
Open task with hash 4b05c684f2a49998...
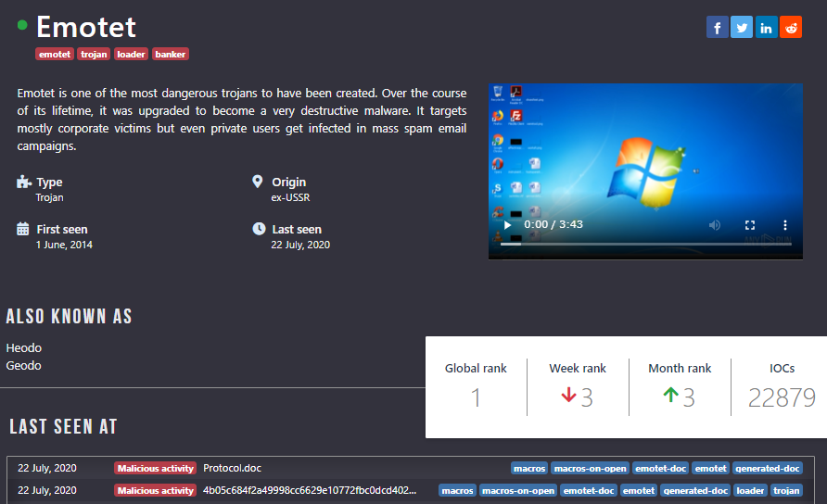point(310,490)
